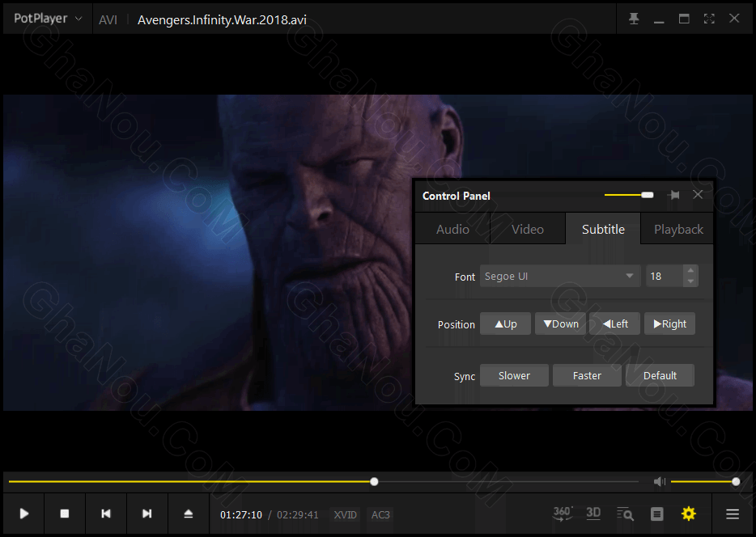
Task: Click the Play button
Action: (24, 514)
